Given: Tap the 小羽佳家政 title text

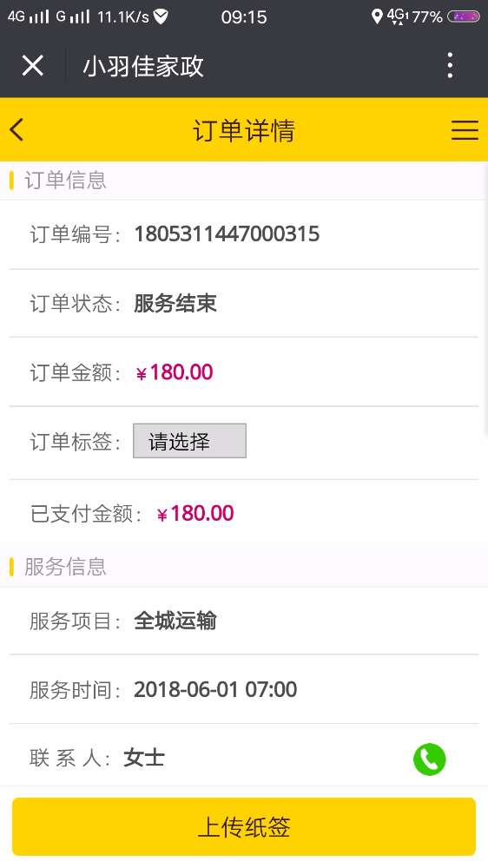Looking at the screenshot, I should [143, 67].
